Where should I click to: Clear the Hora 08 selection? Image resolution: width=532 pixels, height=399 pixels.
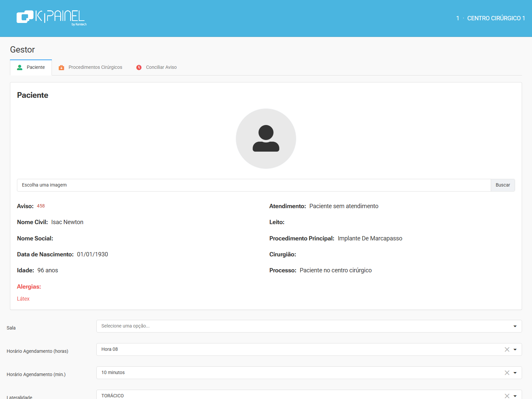pos(507,349)
